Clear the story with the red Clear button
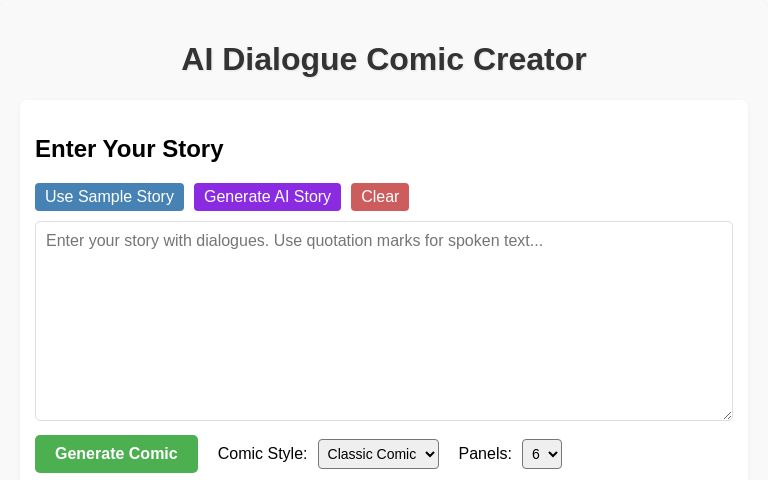This screenshot has width=768, height=480. pyautogui.click(x=380, y=197)
